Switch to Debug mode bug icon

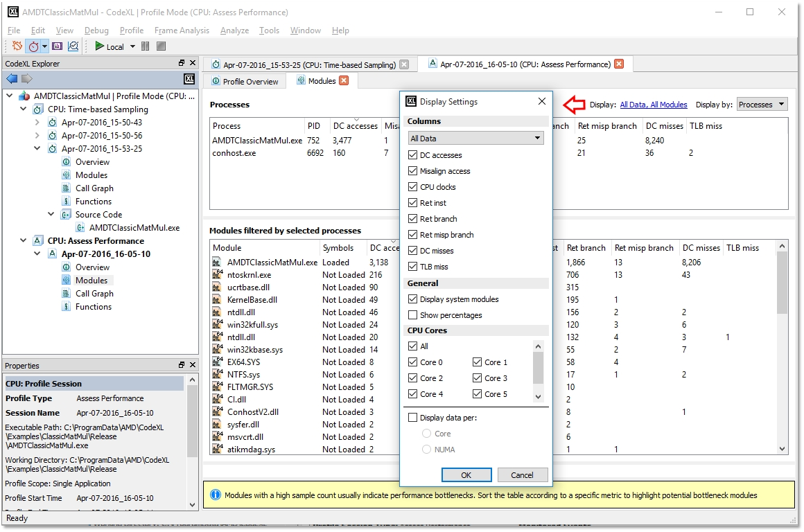point(17,46)
